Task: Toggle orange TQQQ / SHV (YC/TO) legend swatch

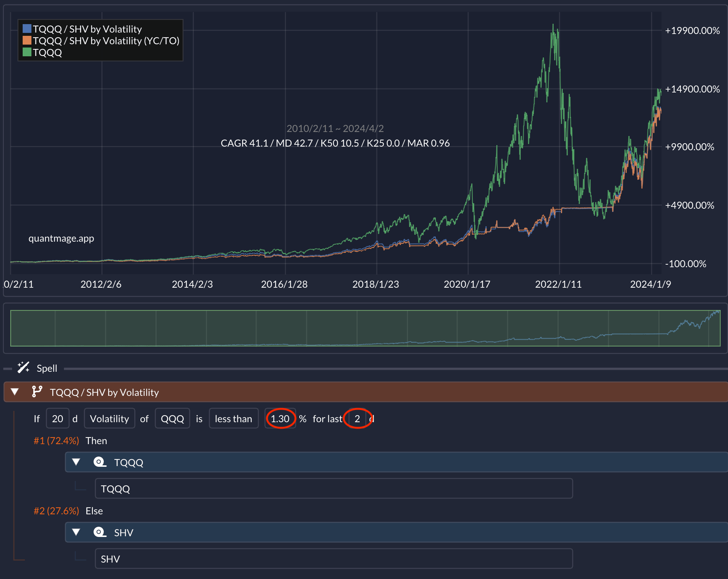Action: [27, 40]
